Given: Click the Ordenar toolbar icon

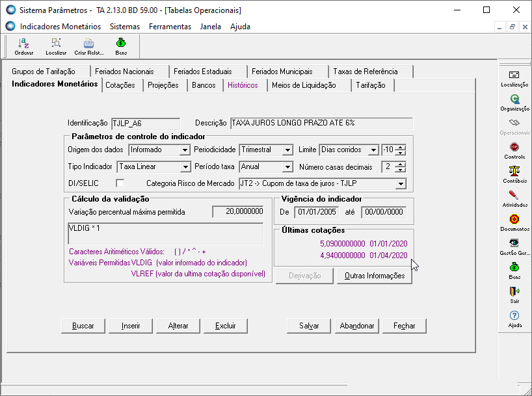Looking at the screenshot, I should (x=23, y=46).
